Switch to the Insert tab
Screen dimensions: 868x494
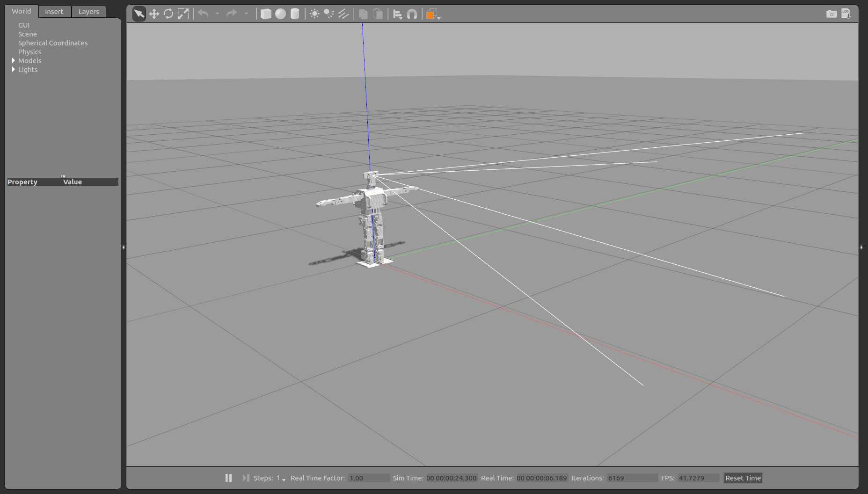pos(54,12)
